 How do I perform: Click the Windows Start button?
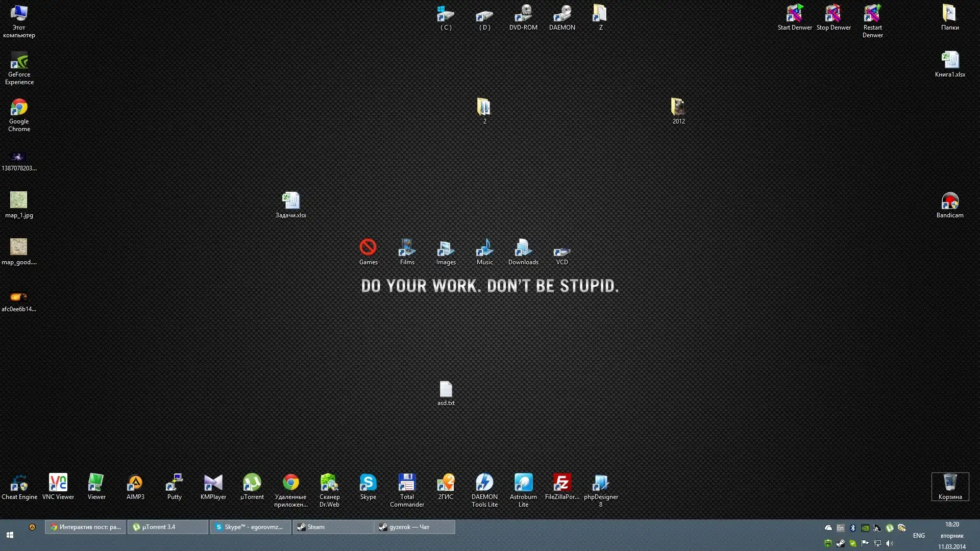pos(10,535)
